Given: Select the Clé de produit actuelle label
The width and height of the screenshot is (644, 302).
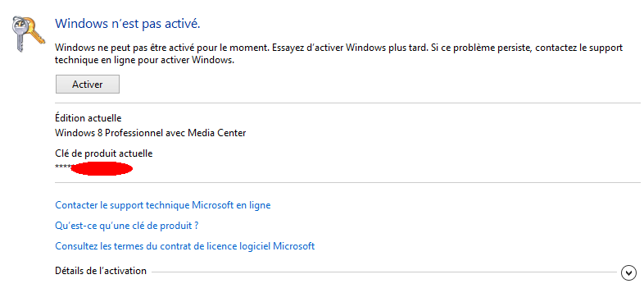Looking at the screenshot, I should 103,154.
